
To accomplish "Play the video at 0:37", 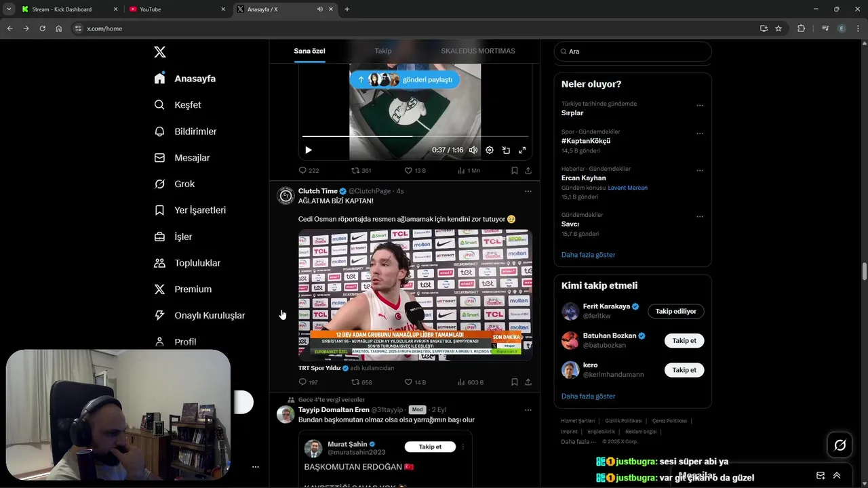I will click(x=309, y=150).
